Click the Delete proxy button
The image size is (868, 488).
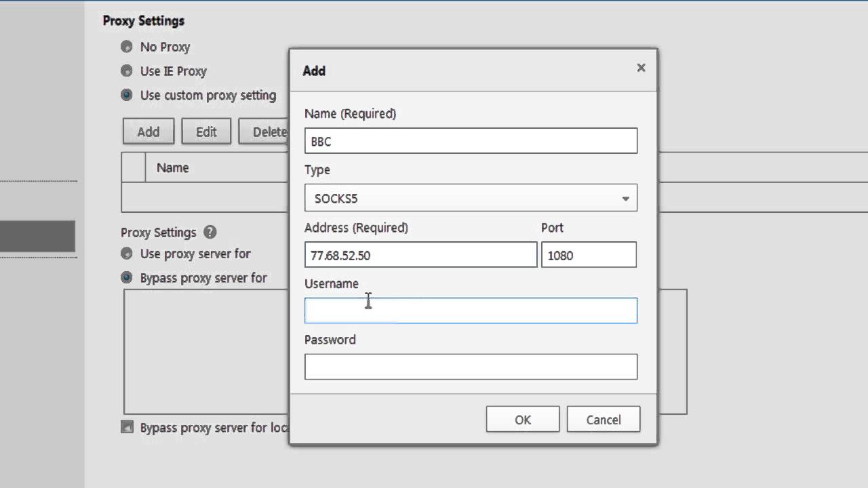265,132
